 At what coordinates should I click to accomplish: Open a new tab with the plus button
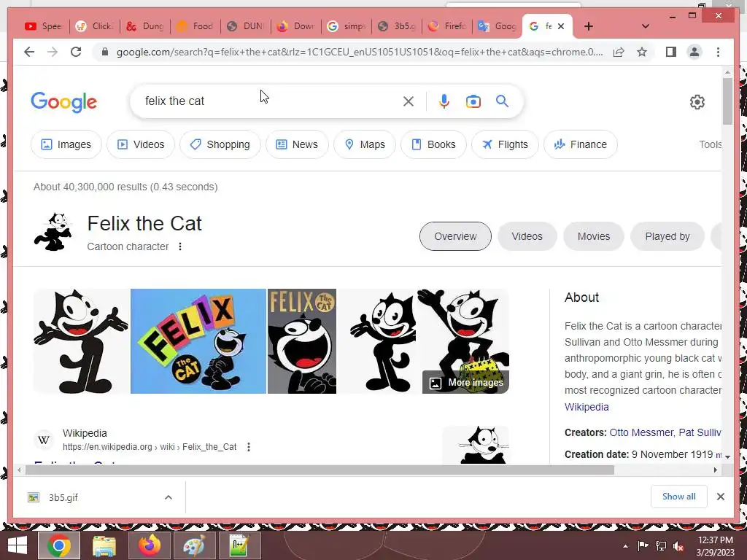pyautogui.click(x=589, y=26)
